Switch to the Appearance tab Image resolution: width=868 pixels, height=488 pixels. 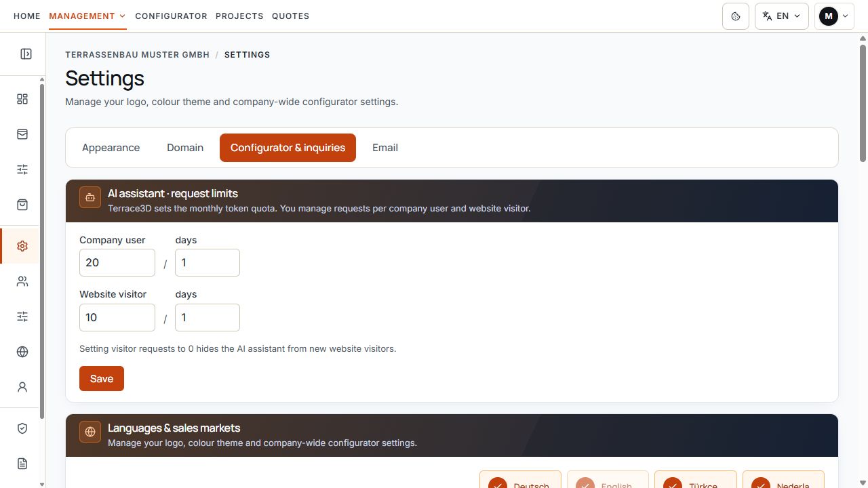[x=111, y=148]
